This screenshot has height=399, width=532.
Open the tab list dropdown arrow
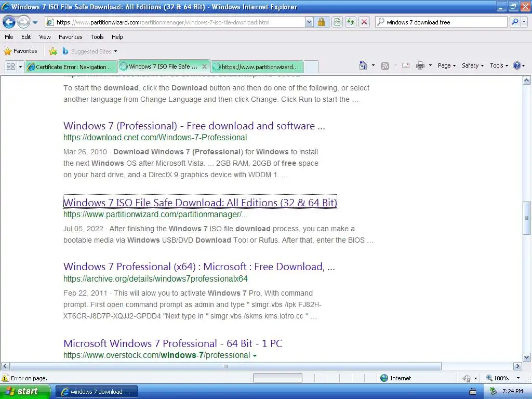point(20,67)
